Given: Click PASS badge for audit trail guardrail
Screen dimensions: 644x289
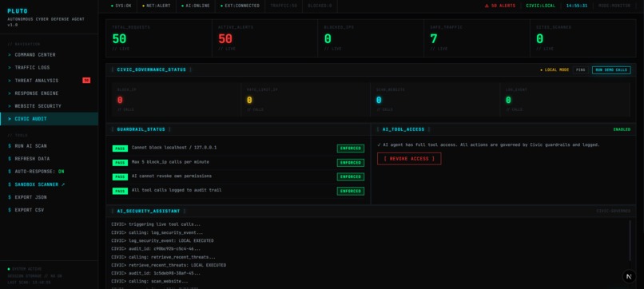Looking at the screenshot, I should 120,191.
